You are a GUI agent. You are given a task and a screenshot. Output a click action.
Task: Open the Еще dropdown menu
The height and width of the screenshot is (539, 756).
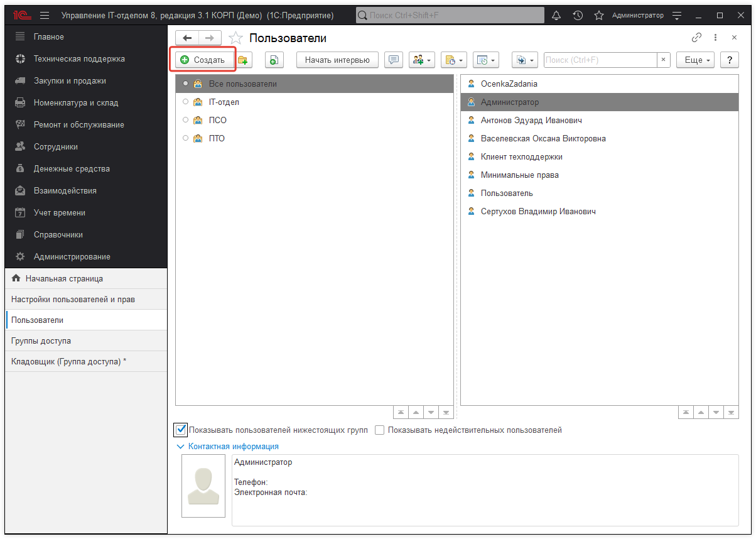(x=696, y=60)
